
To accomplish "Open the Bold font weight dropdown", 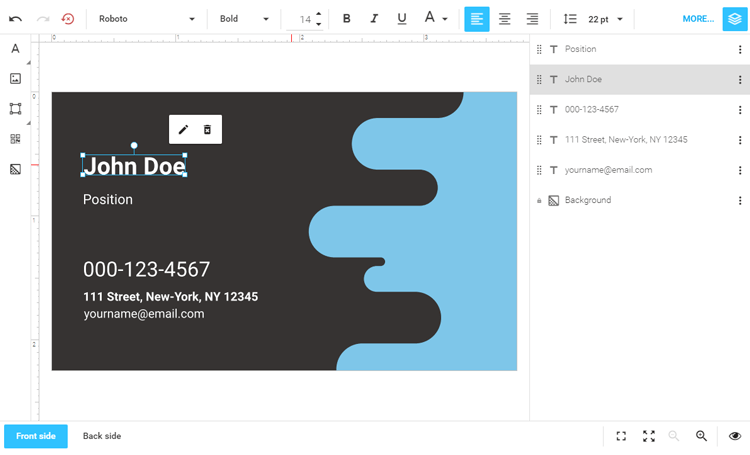I will tap(244, 19).
